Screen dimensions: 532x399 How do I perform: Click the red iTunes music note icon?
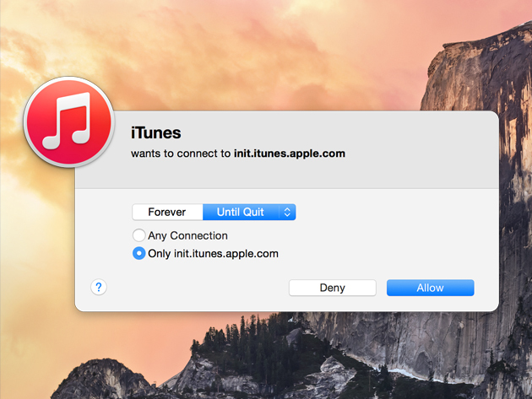(x=69, y=122)
